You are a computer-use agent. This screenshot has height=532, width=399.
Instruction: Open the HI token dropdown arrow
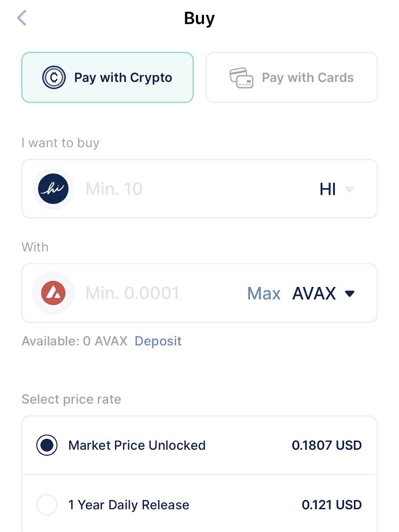coord(350,189)
